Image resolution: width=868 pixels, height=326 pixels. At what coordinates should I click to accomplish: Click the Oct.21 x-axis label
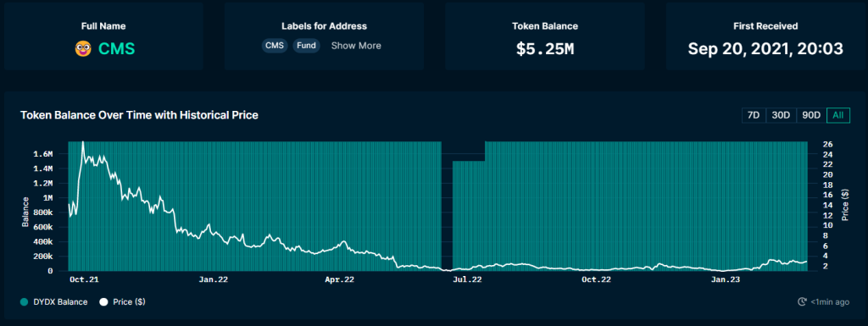[85, 280]
